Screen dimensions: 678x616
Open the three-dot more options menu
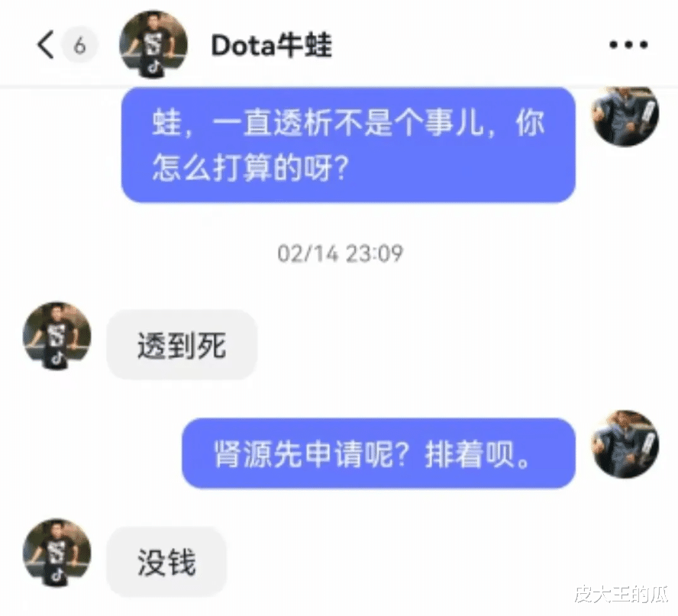pos(628,44)
